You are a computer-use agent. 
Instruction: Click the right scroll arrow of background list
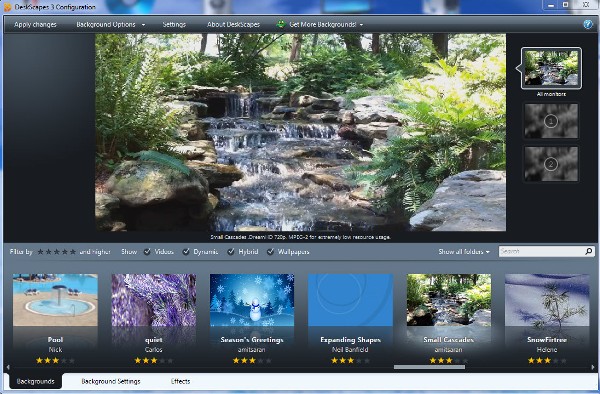tap(593, 367)
